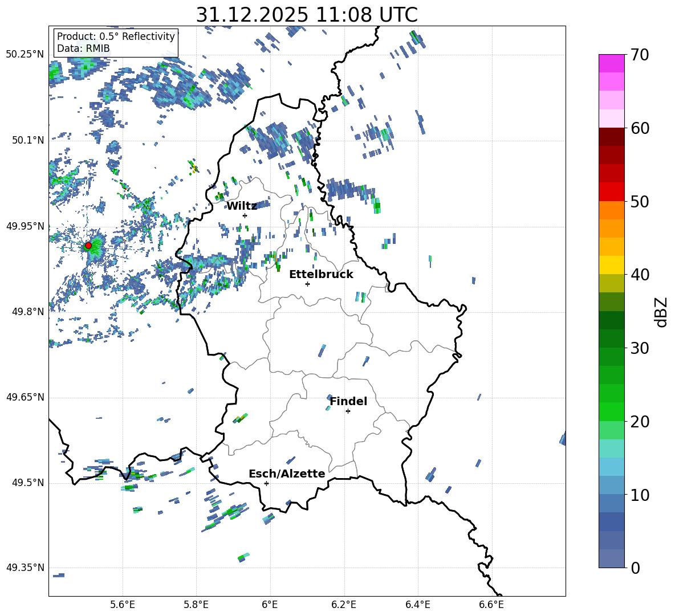Click the 6.2°E longitude label

[344, 605]
